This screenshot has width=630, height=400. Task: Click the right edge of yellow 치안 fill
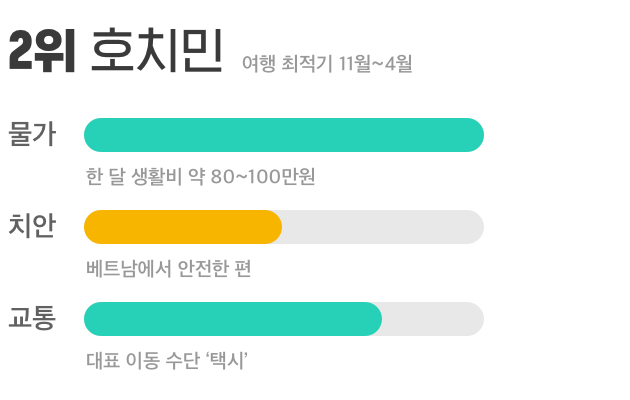pyautogui.click(x=278, y=227)
